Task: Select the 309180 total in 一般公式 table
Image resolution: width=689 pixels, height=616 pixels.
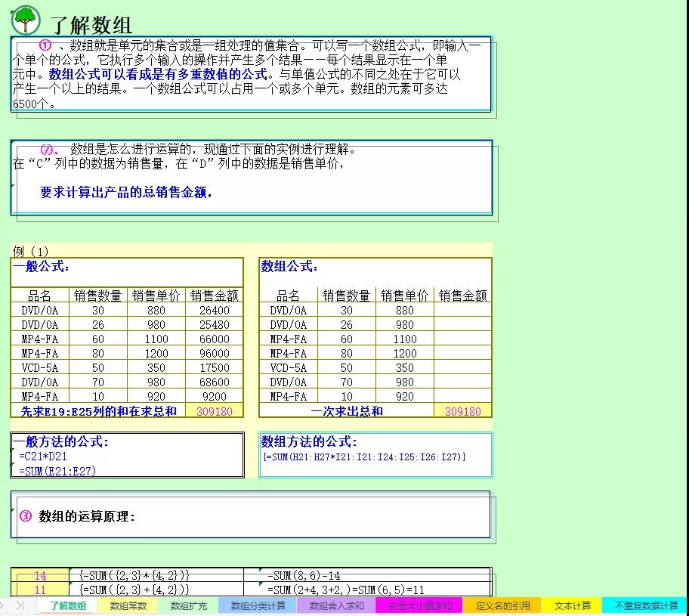Action: (x=215, y=411)
